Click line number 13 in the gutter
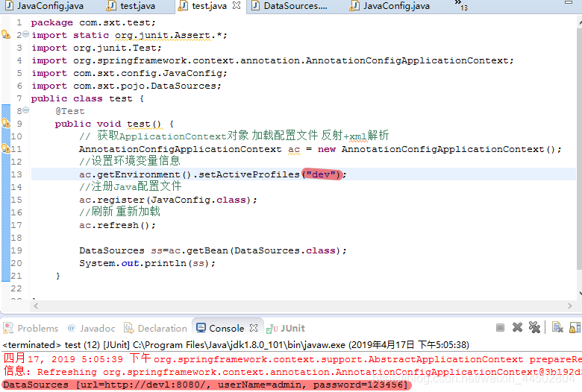The height and width of the screenshot is (392, 582). [16, 174]
